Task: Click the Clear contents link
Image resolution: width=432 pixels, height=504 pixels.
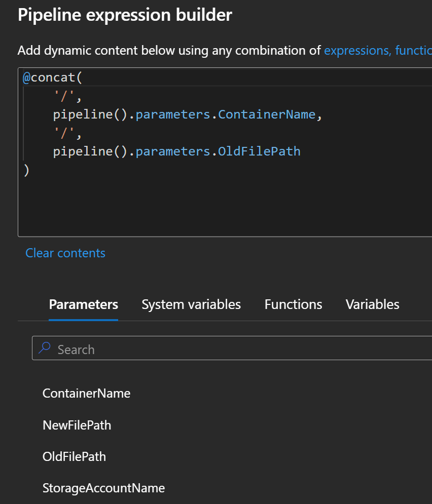Action: point(65,253)
